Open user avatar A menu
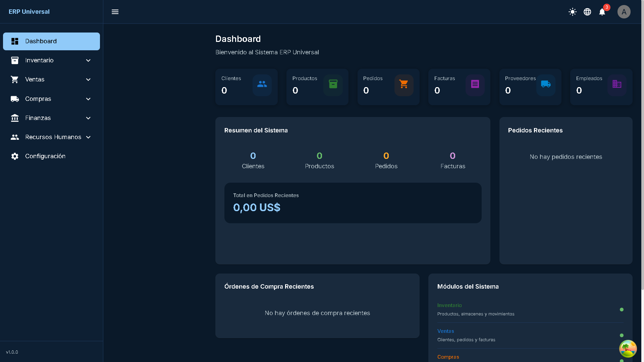This screenshot has width=644, height=362. (624, 12)
